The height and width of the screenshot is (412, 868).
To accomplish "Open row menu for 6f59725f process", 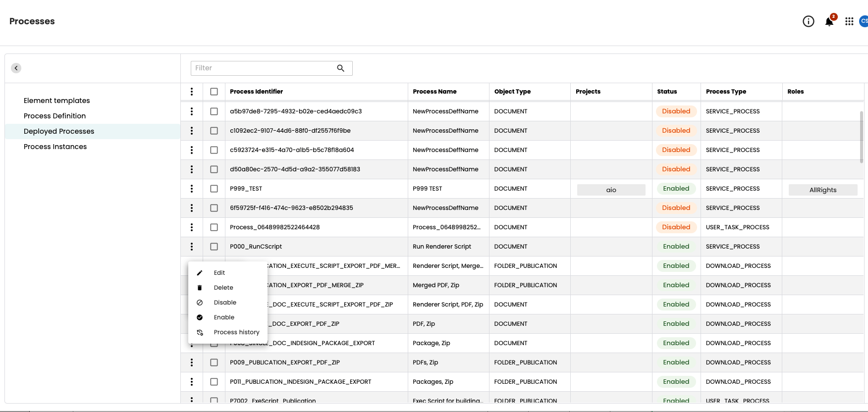I will (x=192, y=208).
